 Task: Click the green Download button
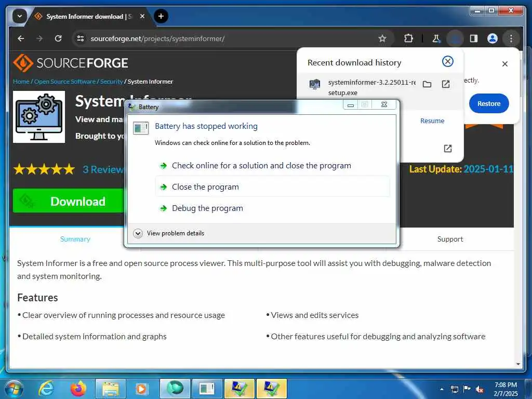tap(68, 201)
